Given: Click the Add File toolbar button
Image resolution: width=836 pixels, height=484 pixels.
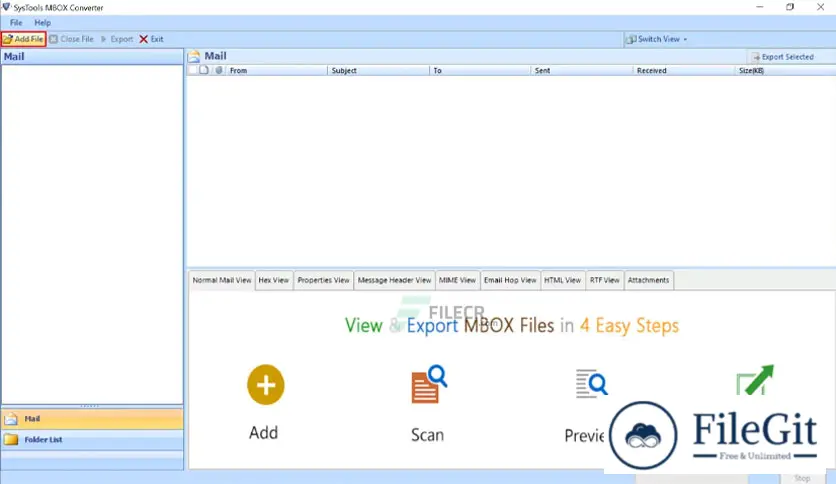Looking at the screenshot, I should [23, 39].
